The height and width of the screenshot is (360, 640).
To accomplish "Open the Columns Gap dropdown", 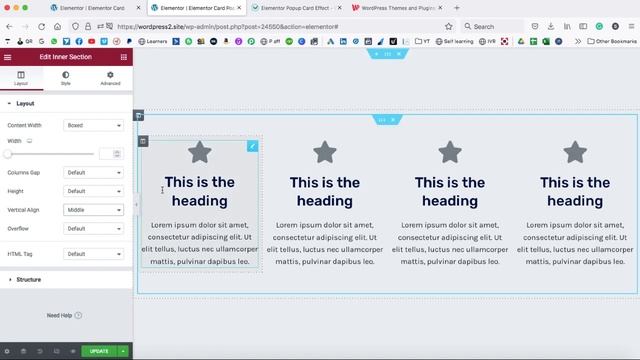I will click(93, 173).
